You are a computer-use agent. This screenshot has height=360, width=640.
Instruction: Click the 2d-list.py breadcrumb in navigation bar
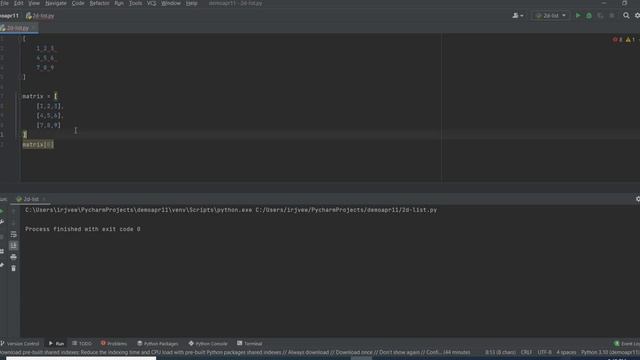[40, 16]
